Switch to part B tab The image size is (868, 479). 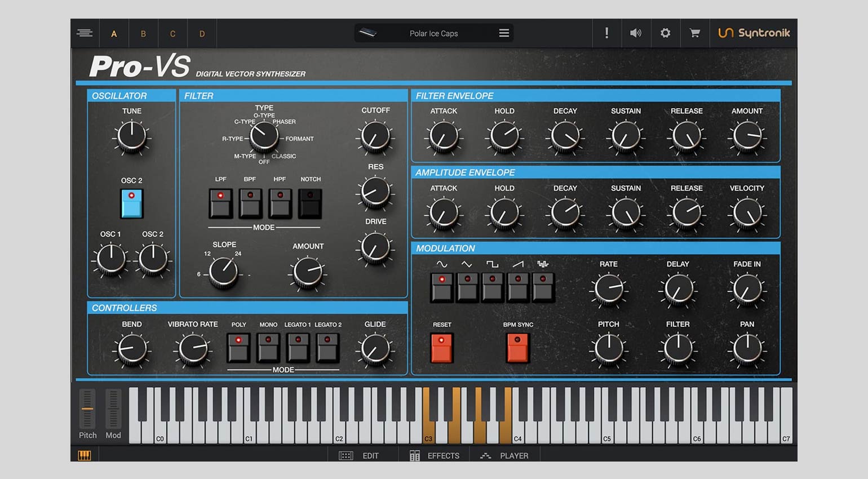[143, 34]
